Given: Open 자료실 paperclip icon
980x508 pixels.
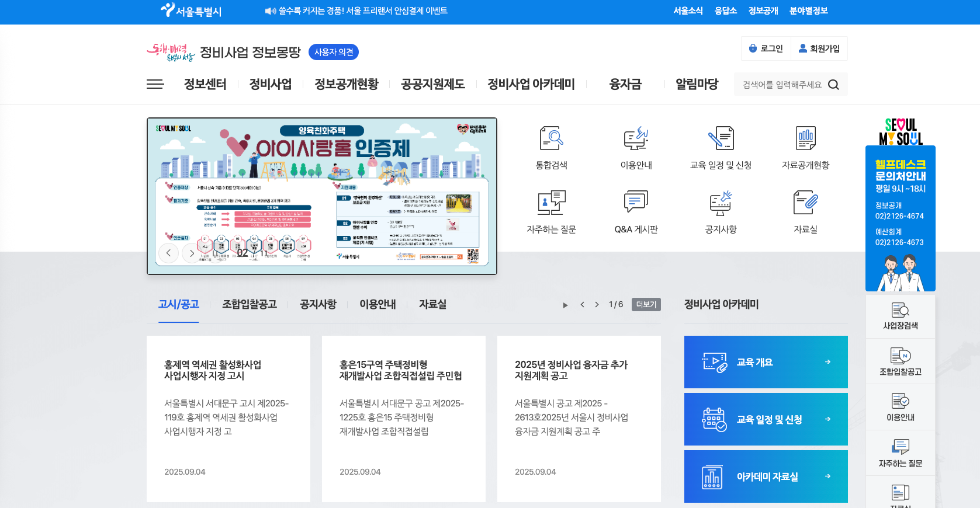Looking at the screenshot, I should click(805, 203).
